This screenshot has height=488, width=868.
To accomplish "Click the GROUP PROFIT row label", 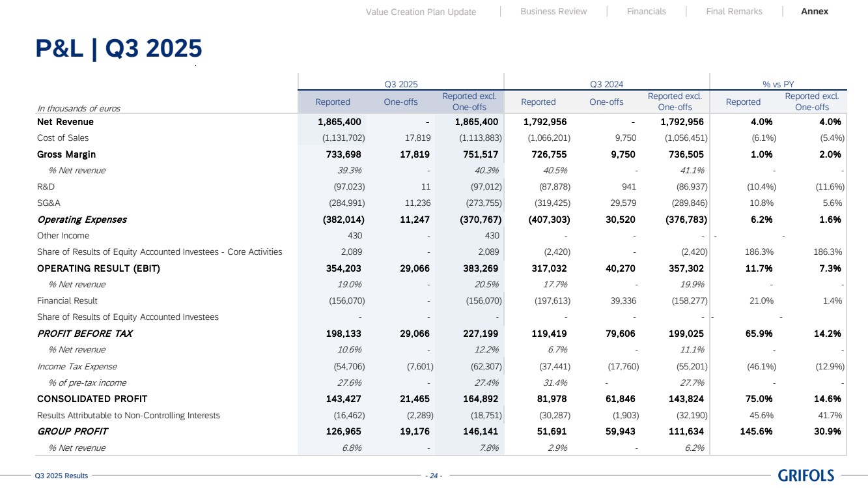I will [72, 431].
